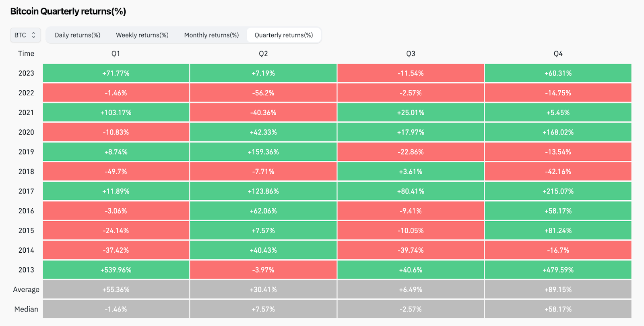Viewport: 644px width, 326px height.
Task: Select the 2019 row label
Action: click(x=26, y=152)
